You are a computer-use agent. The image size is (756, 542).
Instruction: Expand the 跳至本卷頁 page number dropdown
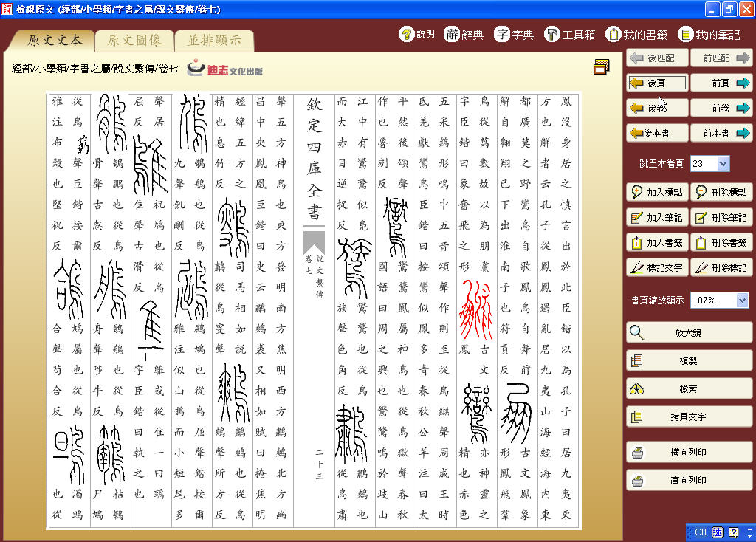(x=723, y=164)
